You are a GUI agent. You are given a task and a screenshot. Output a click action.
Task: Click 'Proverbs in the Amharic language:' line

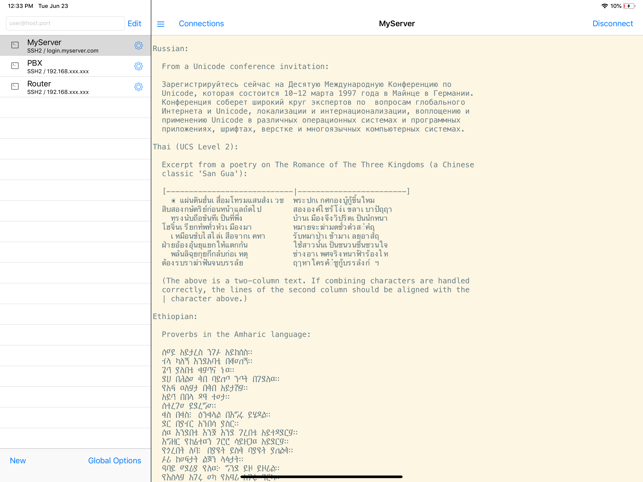tap(236, 334)
